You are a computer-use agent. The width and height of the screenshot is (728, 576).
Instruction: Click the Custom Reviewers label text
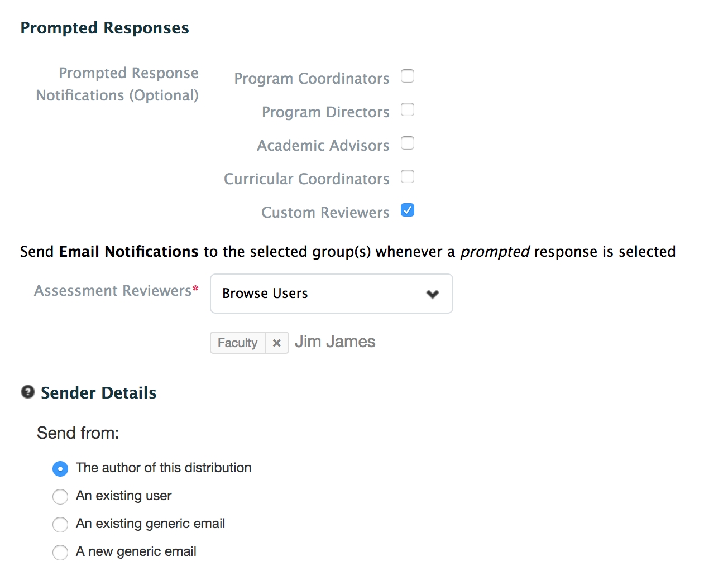[x=325, y=213]
